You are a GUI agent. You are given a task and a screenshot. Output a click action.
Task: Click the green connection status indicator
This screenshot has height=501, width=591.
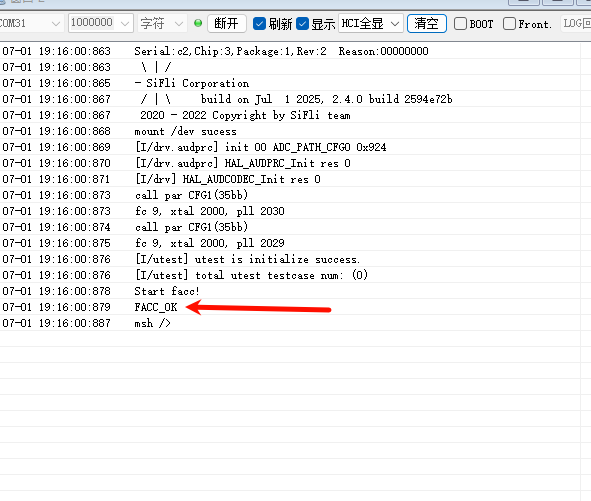point(198,23)
